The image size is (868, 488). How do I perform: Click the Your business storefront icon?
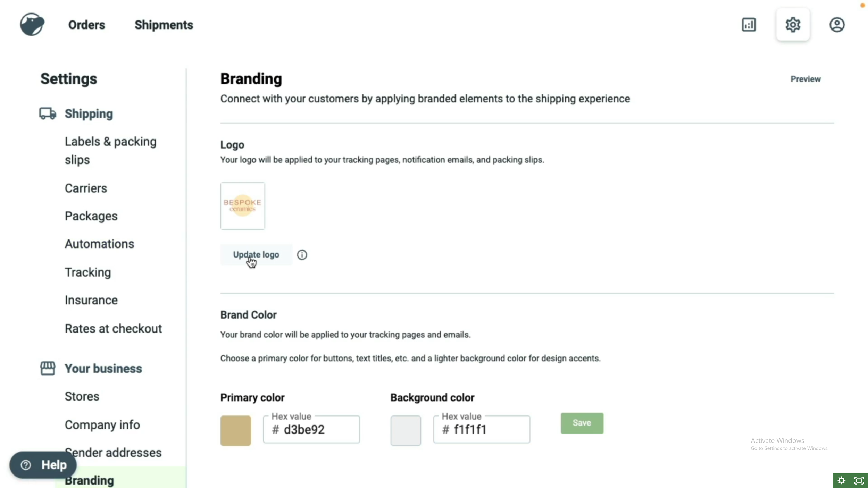coord(48,368)
